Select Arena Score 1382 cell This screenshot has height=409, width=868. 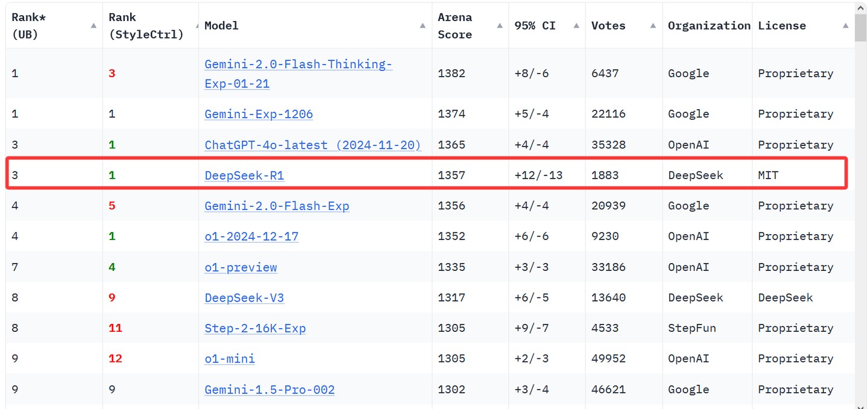pyautogui.click(x=451, y=74)
